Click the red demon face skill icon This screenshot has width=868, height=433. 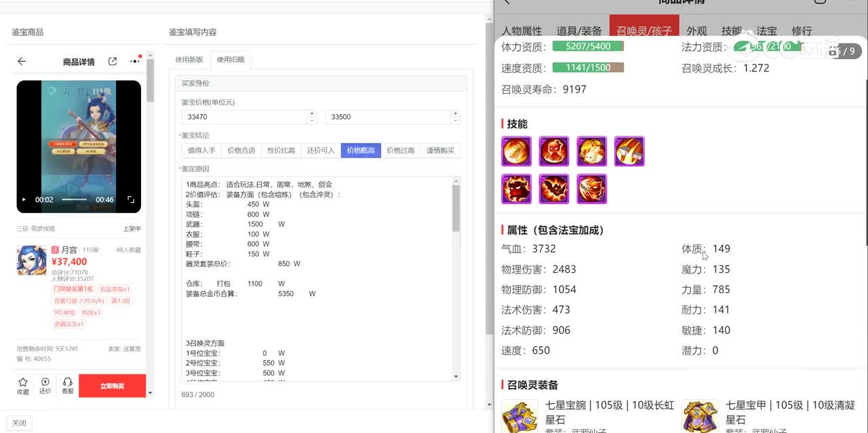[516, 189]
